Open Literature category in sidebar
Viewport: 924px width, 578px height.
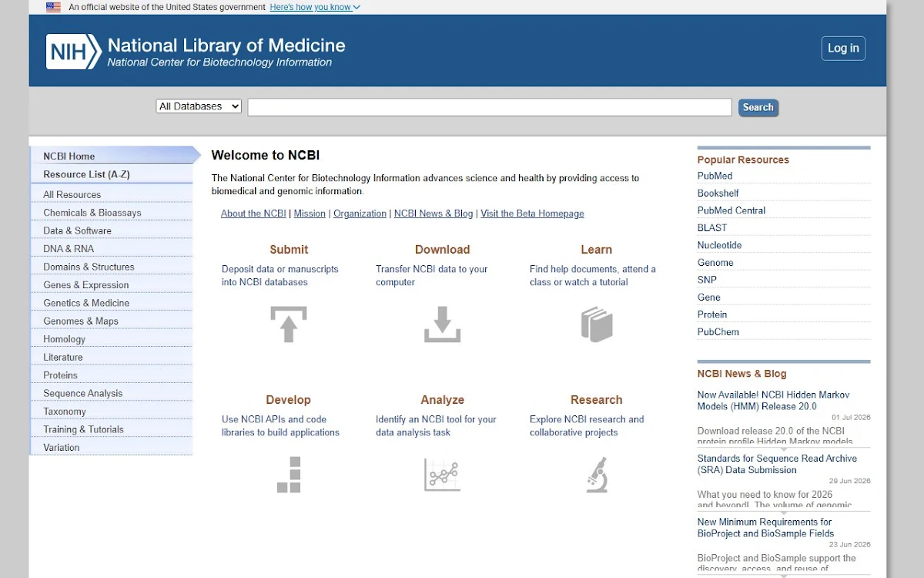tap(112, 357)
